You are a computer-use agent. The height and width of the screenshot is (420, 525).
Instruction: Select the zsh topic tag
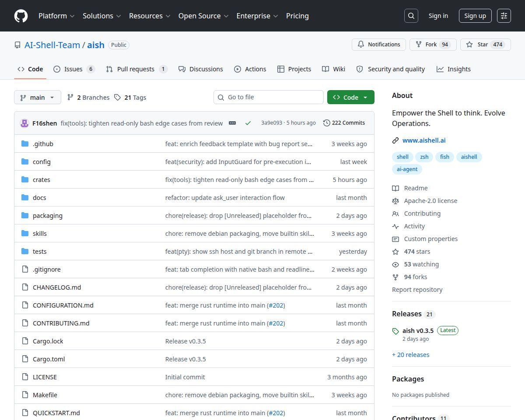[x=424, y=157]
